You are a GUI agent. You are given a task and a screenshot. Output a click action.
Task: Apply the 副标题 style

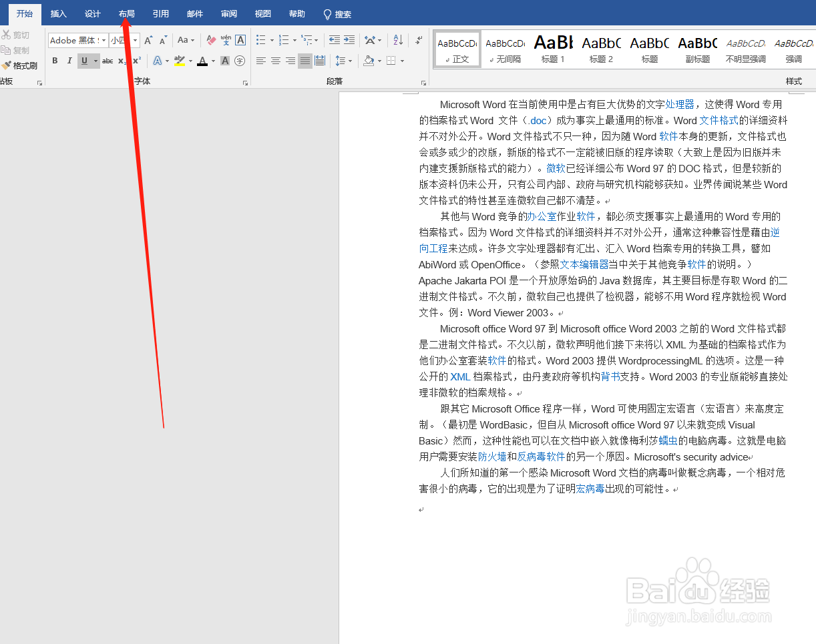(697, 49)
